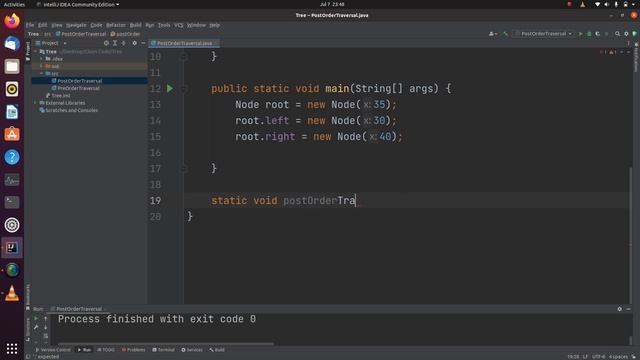Screen dimensions: 640x360
Task: Collapse the src folder
Action: [x=41, y=73]
